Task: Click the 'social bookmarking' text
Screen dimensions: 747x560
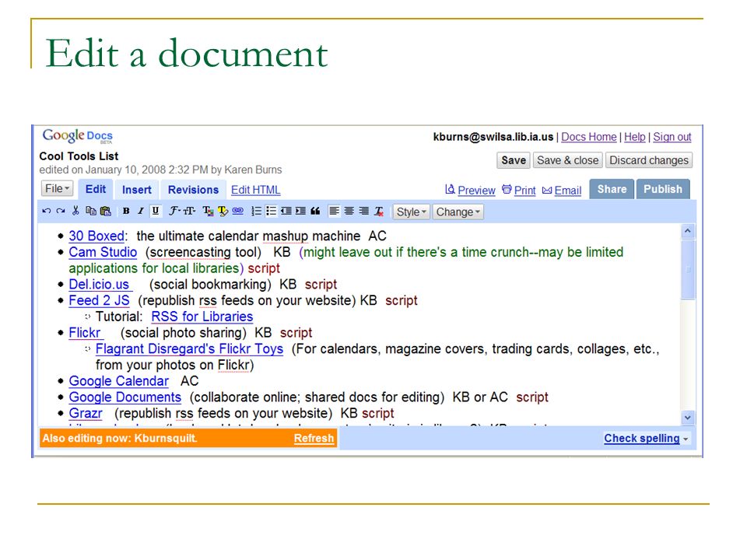Action: [210, 285]
